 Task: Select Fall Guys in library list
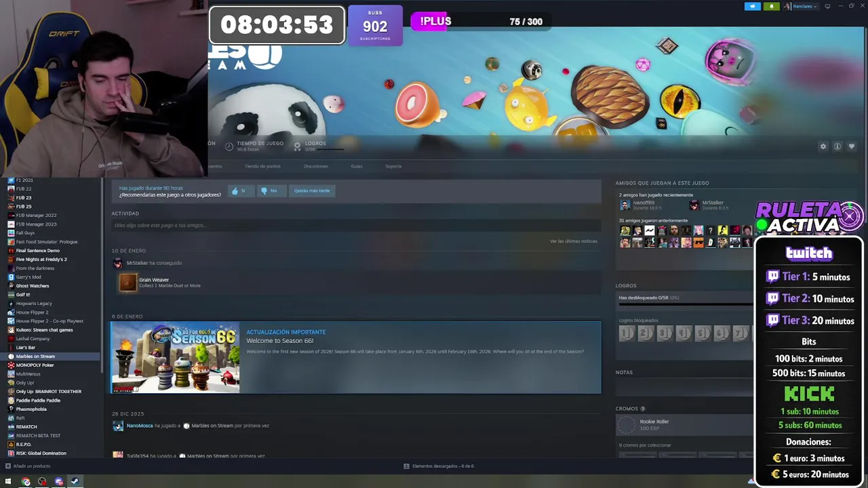tap(25, 233)
